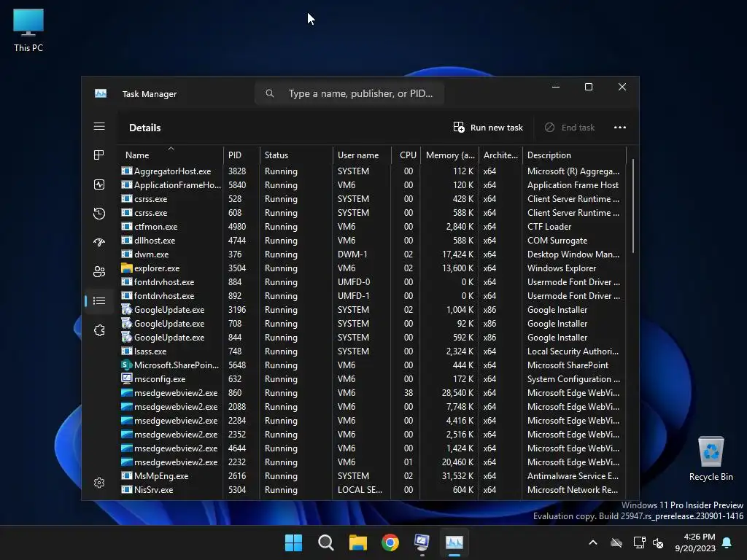Select the dllhost.exe process row
747x560 pixels.
point(373,241)
